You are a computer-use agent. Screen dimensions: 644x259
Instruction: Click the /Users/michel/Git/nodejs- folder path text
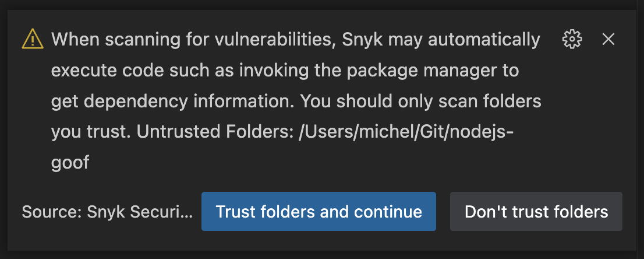pos(406,132)
